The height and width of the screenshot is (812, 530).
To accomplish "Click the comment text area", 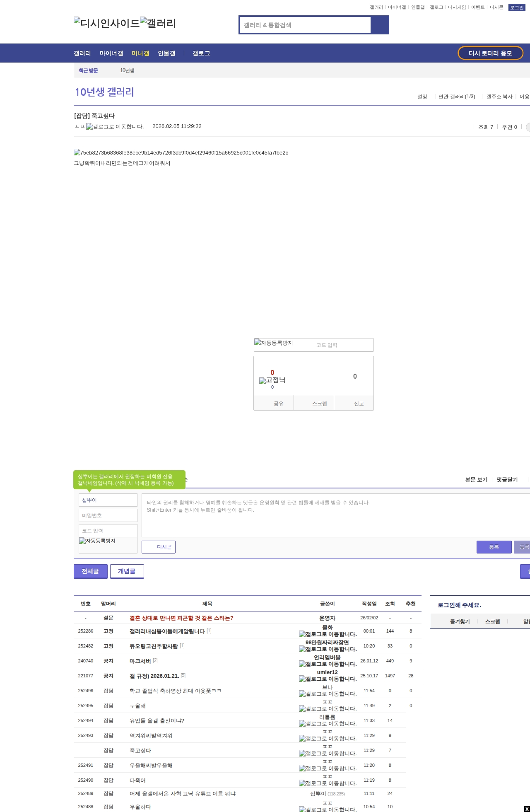I will pyautogui.click(x=336, y=515).
